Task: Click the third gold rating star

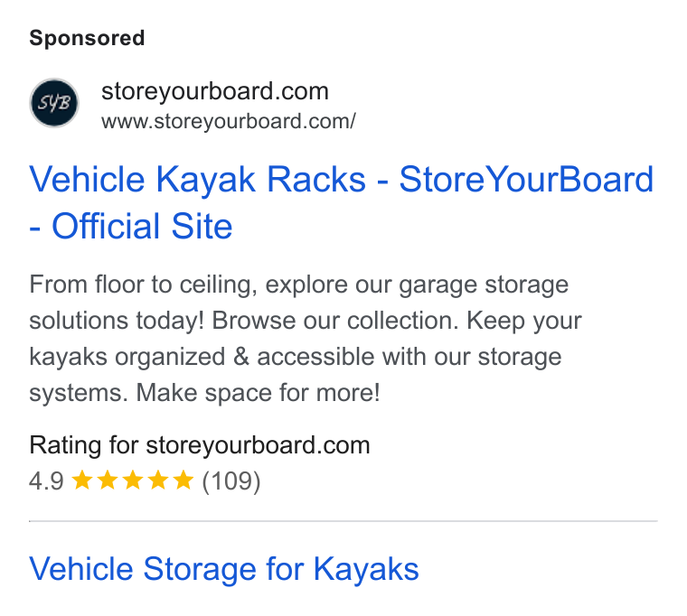Action: tap(132, 480)
